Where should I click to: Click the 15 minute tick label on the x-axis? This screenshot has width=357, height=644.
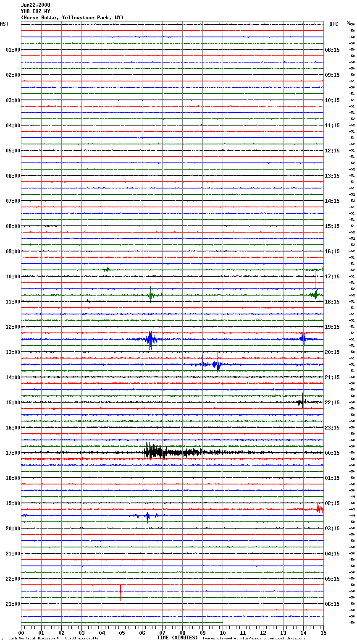323,633
